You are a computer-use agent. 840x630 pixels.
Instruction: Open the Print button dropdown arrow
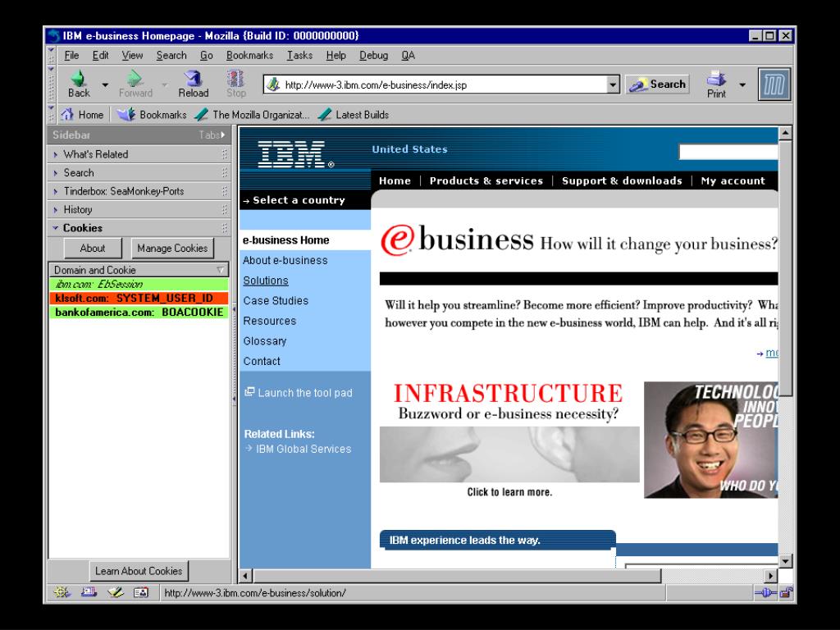(x=742, y=84)
